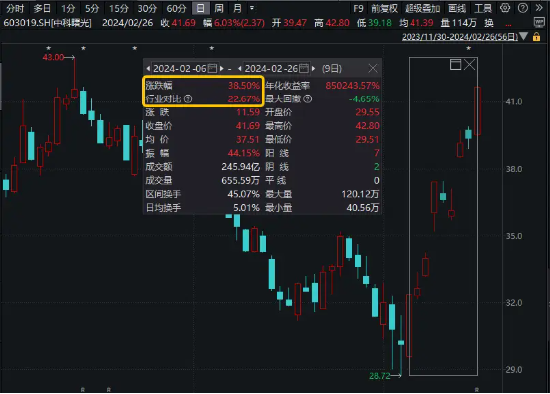
Task: Click the 阳线 count 7
Action: (376, 153)
